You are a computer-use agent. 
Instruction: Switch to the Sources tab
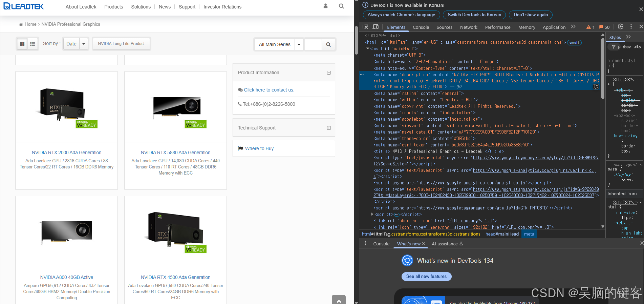point(444,27)
